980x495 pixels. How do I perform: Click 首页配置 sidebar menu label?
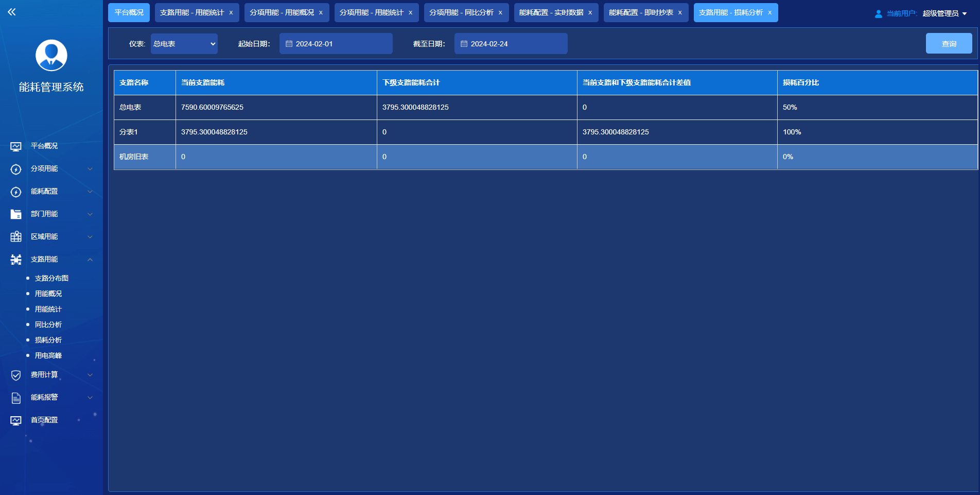pos(44,420)
